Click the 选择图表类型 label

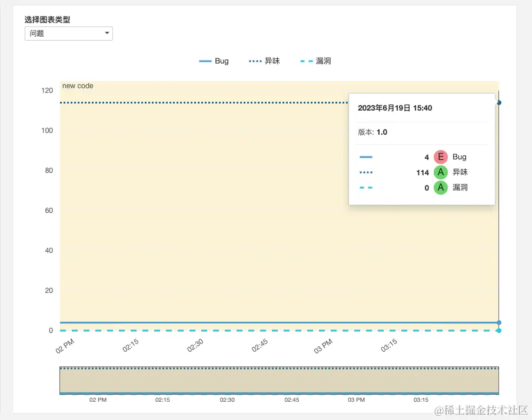(x=47, y=19)
